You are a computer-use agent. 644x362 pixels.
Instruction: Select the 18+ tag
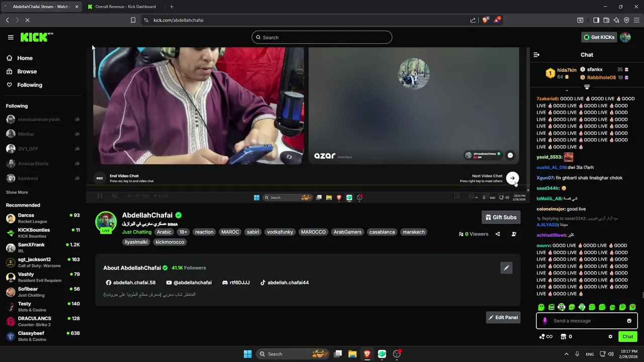pos(183,232)
